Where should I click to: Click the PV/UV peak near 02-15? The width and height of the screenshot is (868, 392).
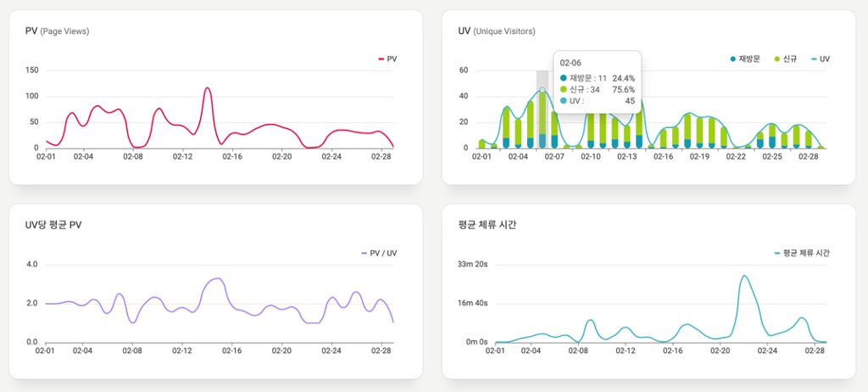(218, 278)
